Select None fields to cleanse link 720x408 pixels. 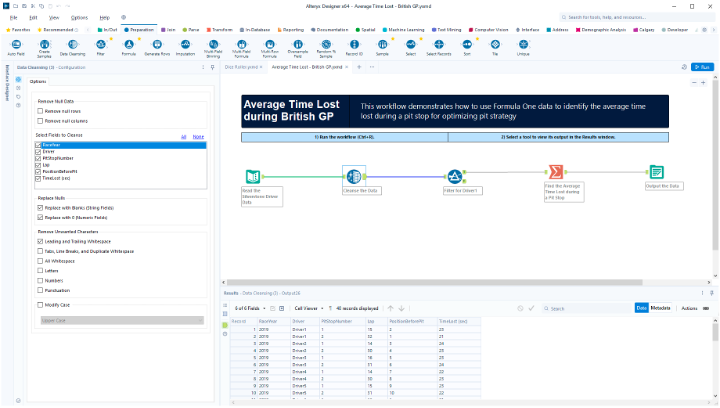[x=198, y=137]
